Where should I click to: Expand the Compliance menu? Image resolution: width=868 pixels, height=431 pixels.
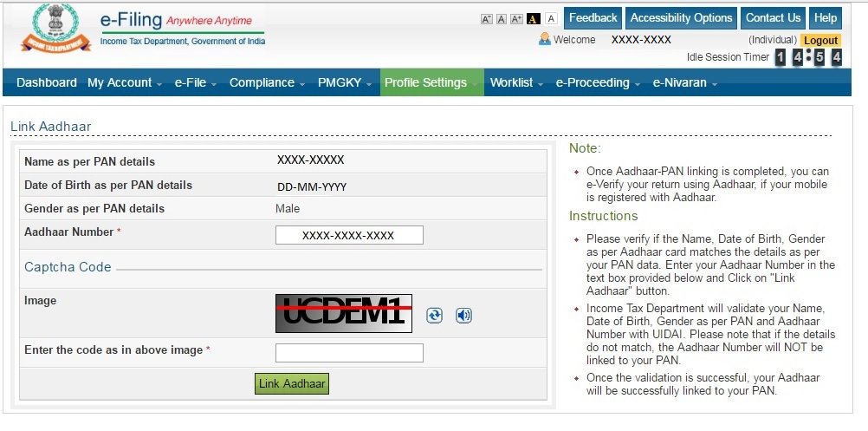pyautogui.click(x=267, y=83)
